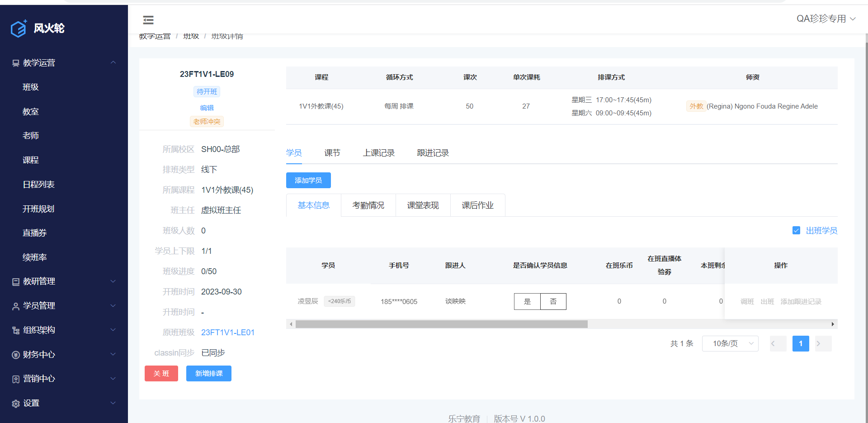Click the 编辑 link under class name
The image size is (868, 423).
coord(207,108)
